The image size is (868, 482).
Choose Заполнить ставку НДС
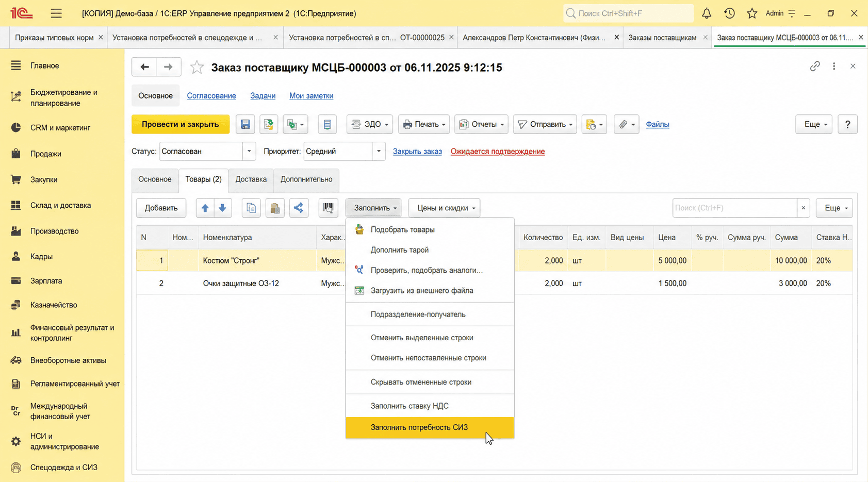pyautogui.click(x=430, y=406)
